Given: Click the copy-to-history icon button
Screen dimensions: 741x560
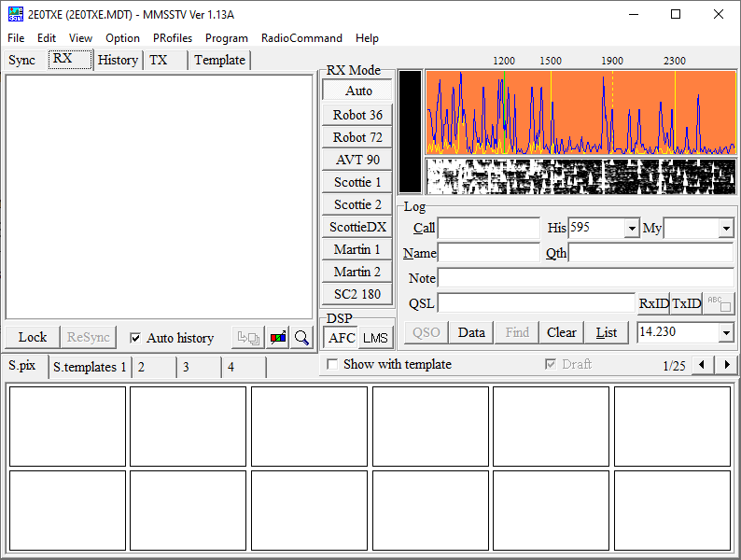Looking at the screenshot, I should pos(248,338).
